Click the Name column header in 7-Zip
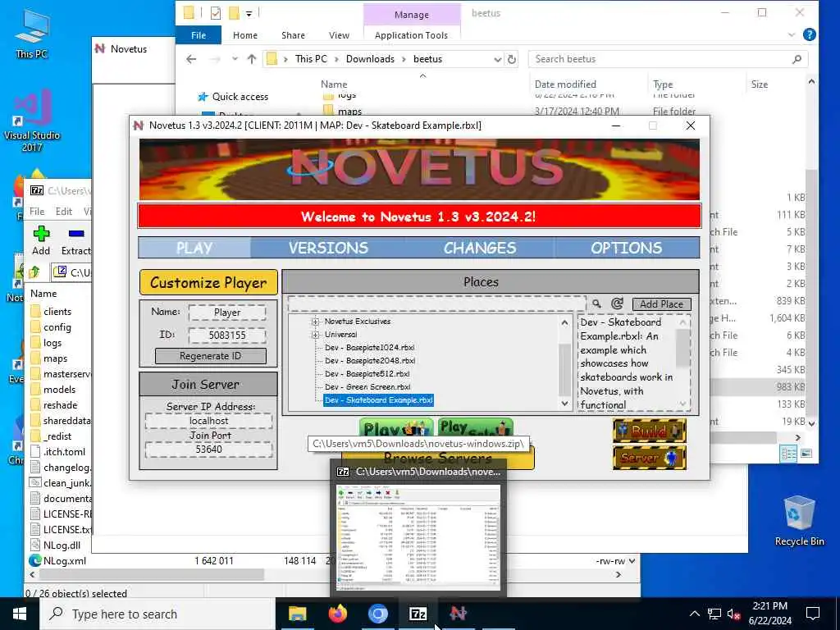The height and width of the screenshot is (630, 840). pyautogui.click(x=43, y=294)
